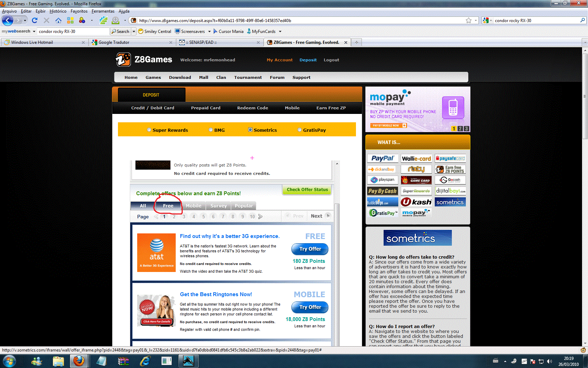Open the Windows Start menu
The height and width of the screenshot is (368, 588).
coord(9,361)
